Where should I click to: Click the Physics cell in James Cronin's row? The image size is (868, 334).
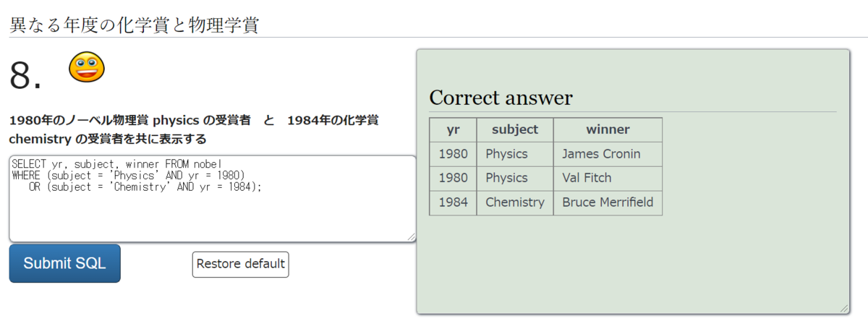pyautogui.click(x=506, y=154)
